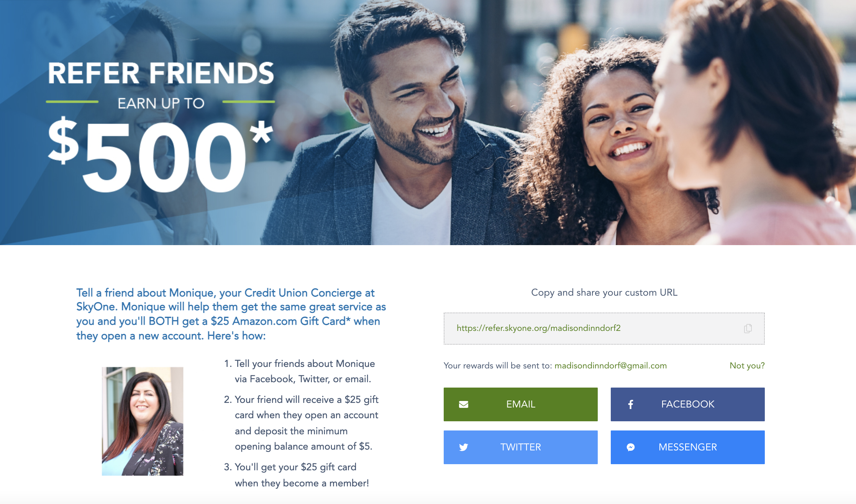Image resolution: width=856 pixels, height=504 pixels.
Task: Select the custom referral URL text
Action: (x=538, y=328)
